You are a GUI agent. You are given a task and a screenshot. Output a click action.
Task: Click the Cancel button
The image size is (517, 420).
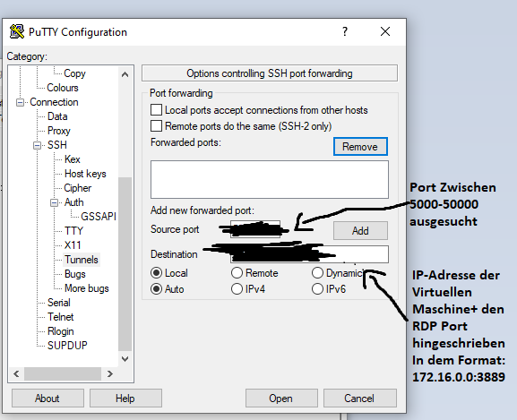coord(359,399)
